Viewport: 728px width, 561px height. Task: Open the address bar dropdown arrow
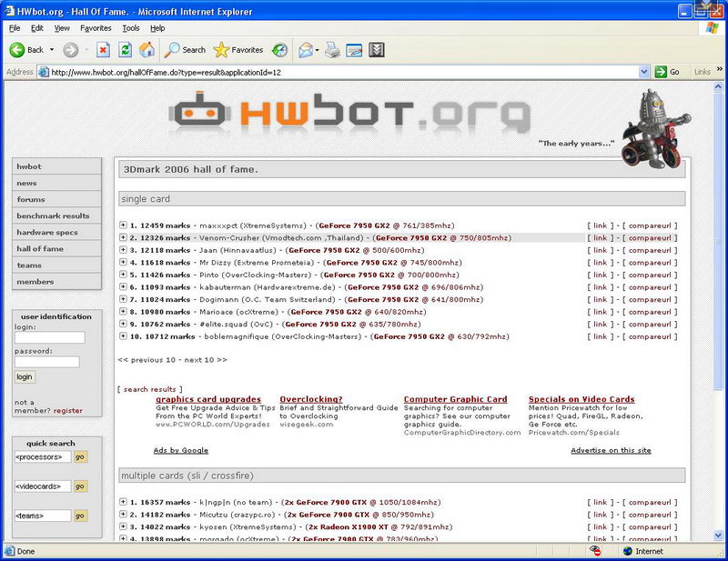(x=643, y=72)
